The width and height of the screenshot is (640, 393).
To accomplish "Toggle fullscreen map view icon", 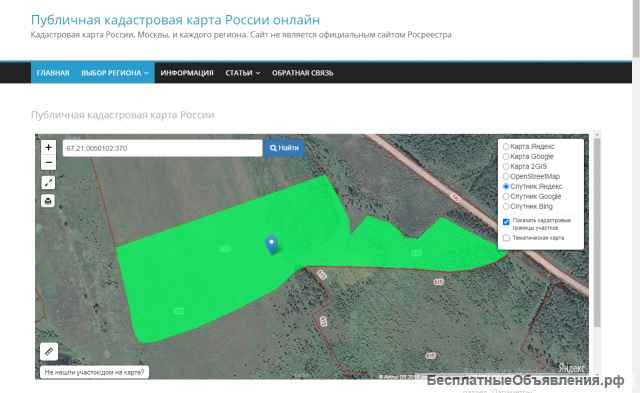I will 48,182.
